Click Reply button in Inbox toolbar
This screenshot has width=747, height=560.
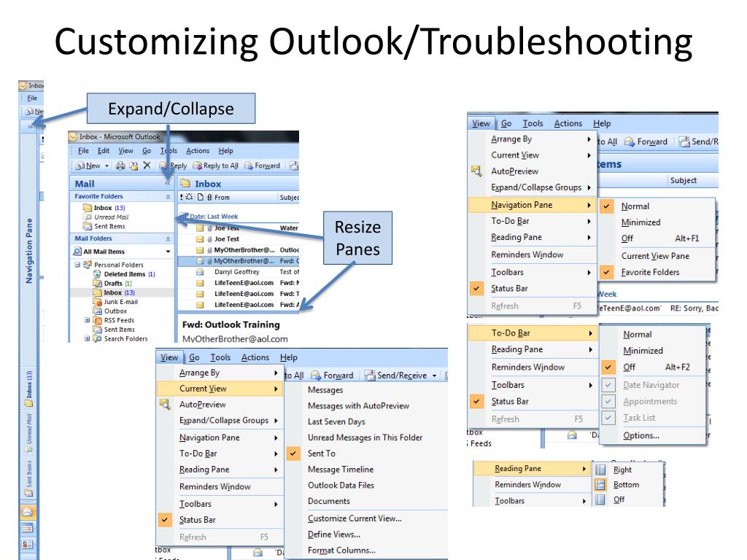click(x=173, y=166)
